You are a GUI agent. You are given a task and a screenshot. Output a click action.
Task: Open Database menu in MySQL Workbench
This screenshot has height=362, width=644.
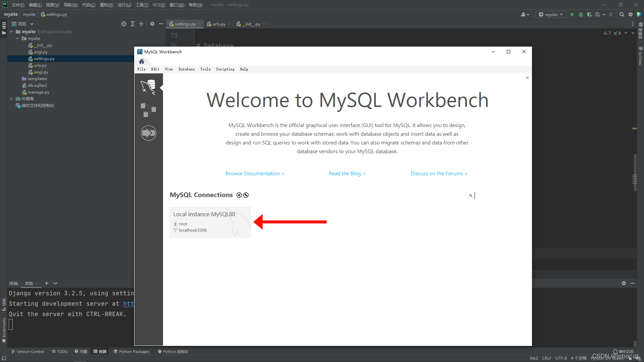pyautogui.click(x=186, y=69)
